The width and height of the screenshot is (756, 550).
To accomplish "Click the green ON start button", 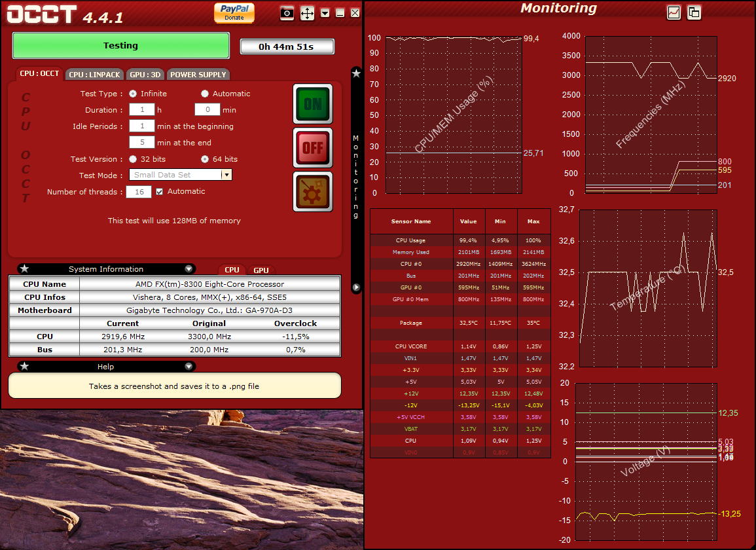I will (313, 103).
